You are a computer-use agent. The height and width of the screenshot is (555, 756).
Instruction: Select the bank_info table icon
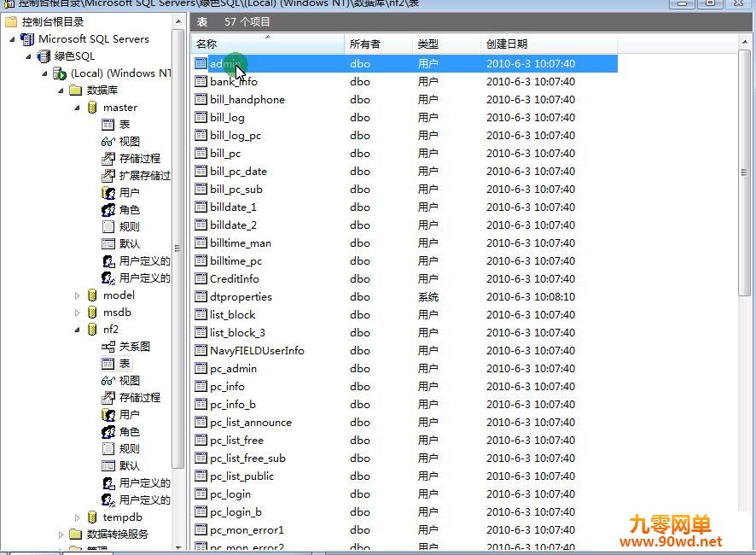click(201, 81)
